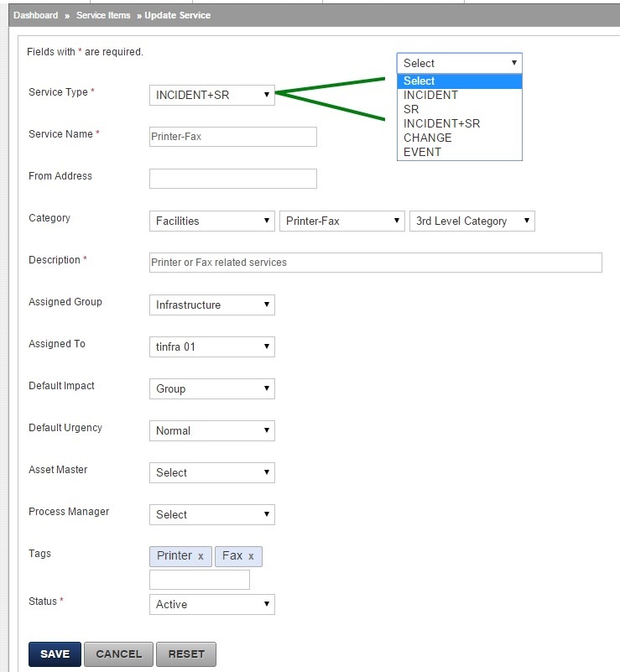This screenshot has height=672, width=620.
Task: Expand the Default Urgency dropdown
Action: tap(212, 430)
